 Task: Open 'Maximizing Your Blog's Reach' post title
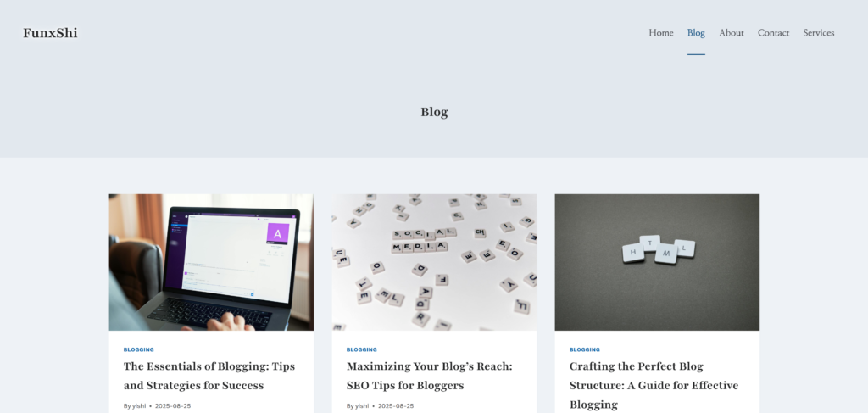coord(430,376)
